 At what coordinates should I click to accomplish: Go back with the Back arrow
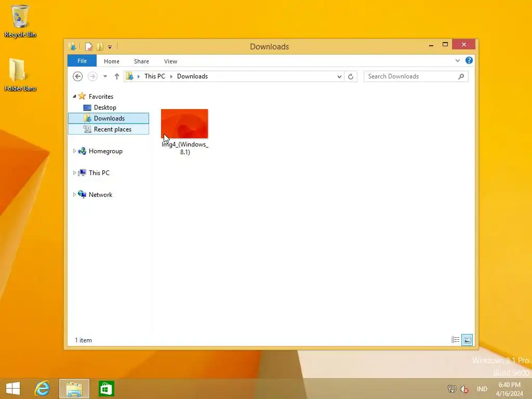78,76
